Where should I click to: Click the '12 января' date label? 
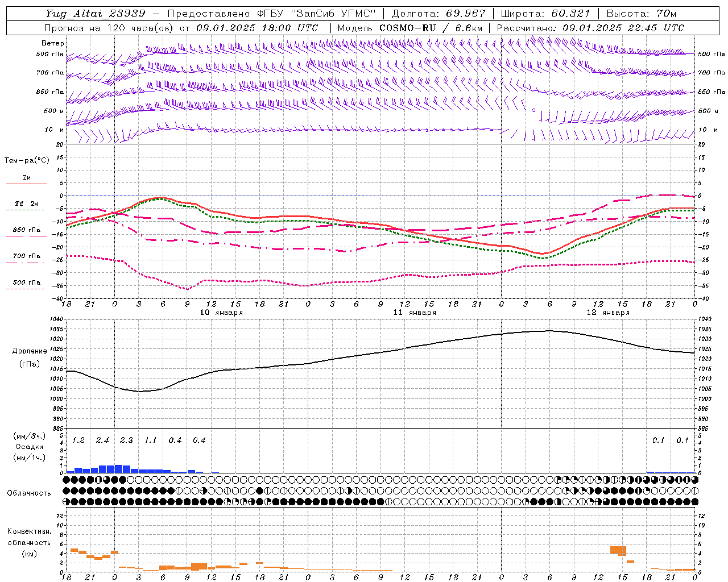[x=608, y=313]
